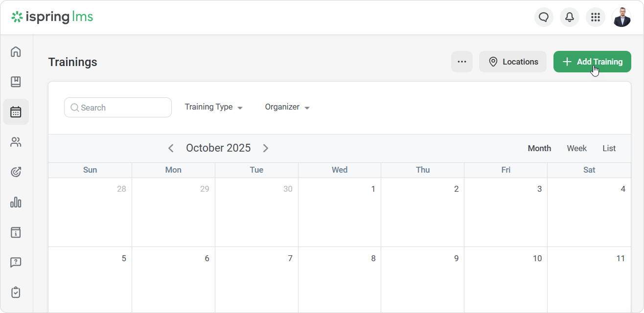This screenshot has width=644, height=313.
Task: Open the Locations button
Action: (513, 62)
